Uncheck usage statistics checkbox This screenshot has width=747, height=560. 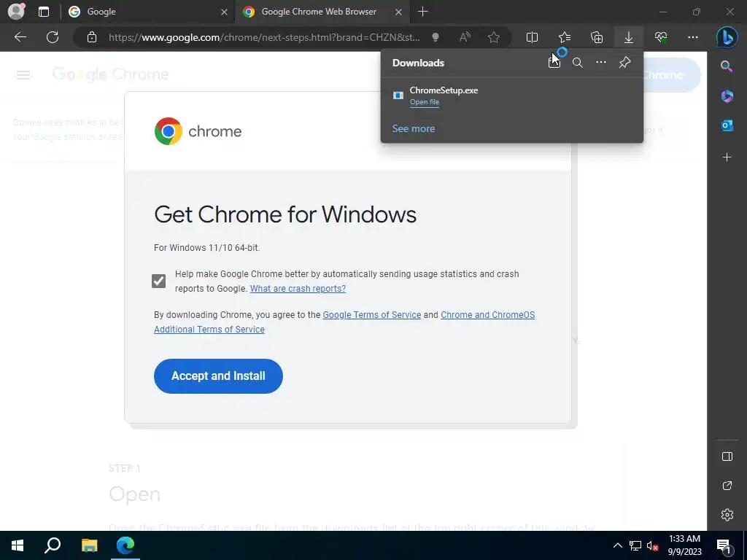point(158,281)
